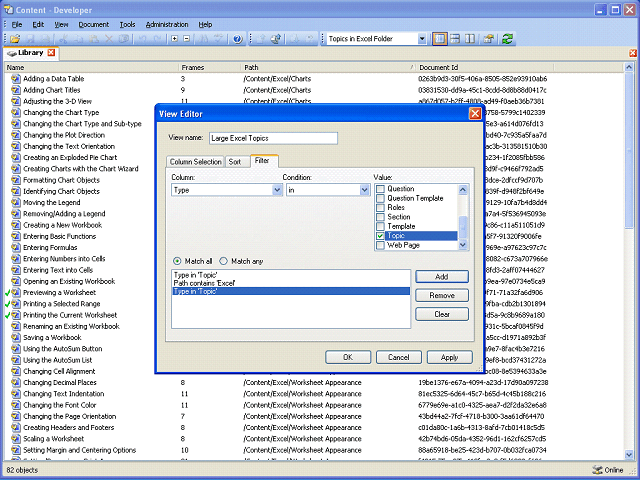Click Cancel in View Editor

[x=398, y=357]
